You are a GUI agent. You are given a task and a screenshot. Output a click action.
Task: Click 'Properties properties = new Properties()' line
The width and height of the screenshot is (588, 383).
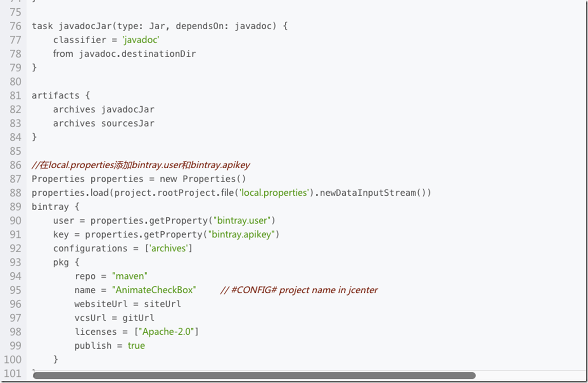(139, 179)
